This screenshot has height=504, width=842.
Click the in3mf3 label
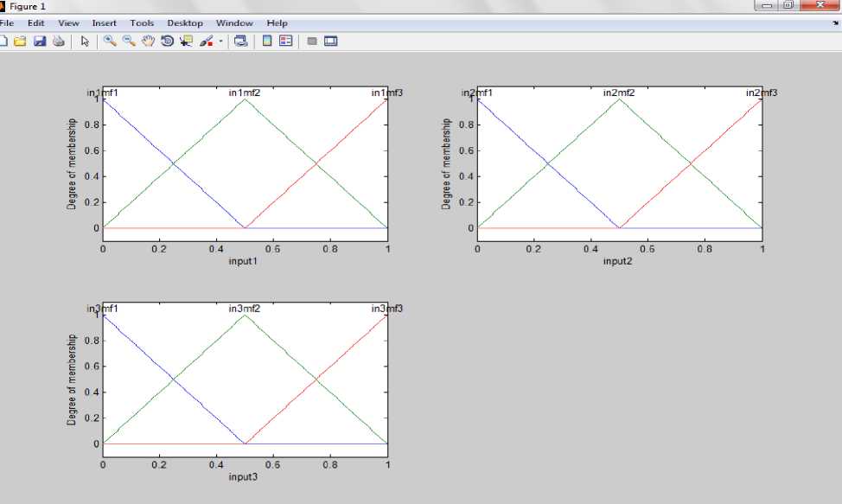387,309
